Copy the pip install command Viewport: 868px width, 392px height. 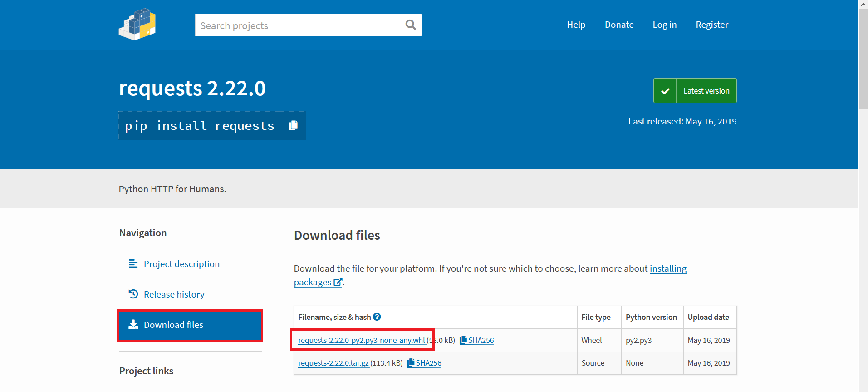pos(293,125)
